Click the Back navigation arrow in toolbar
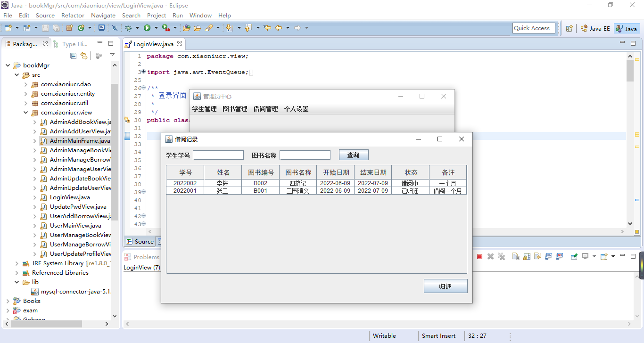 pyautogui.click(x=279, y=28)
